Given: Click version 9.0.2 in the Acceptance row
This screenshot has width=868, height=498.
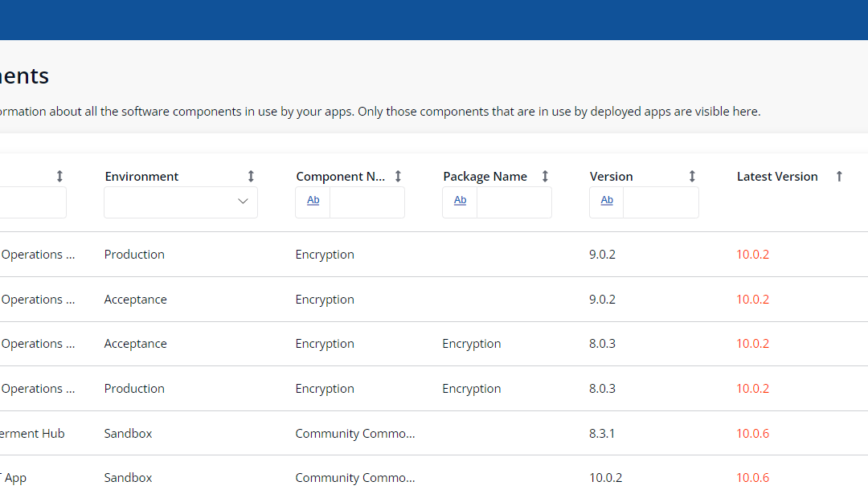Looking at the screenshot, I should (602, 300).
